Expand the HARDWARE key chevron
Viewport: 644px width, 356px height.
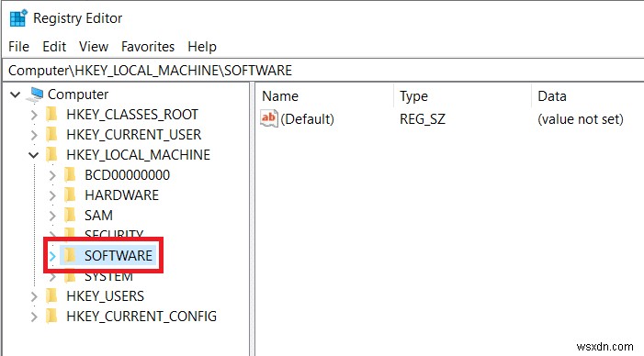(52, 195)
